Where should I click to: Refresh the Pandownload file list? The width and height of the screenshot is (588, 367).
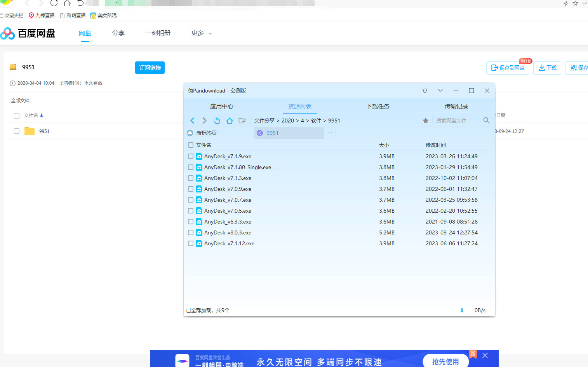tap(217, 121)
